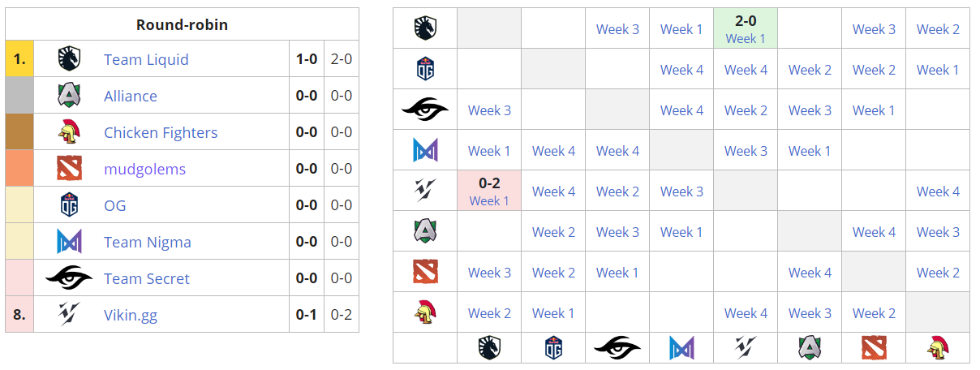Image resolution: width=980 pixels, height=370 pixels.
Task: Click Vikin.gg logo in standings table
Action: 69,315
